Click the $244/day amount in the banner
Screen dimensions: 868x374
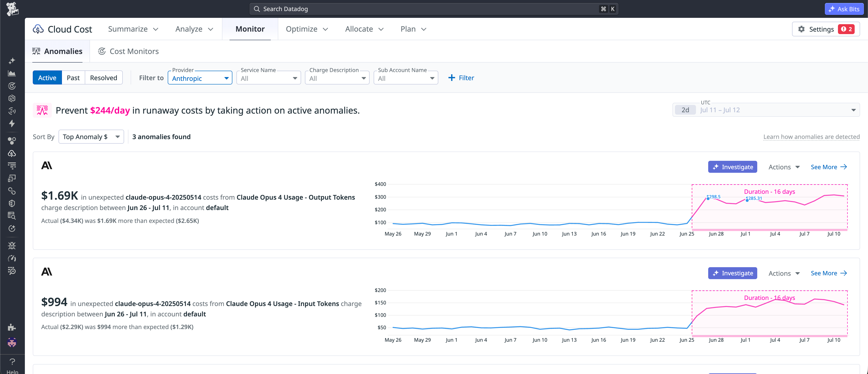[x=110, y=110]
